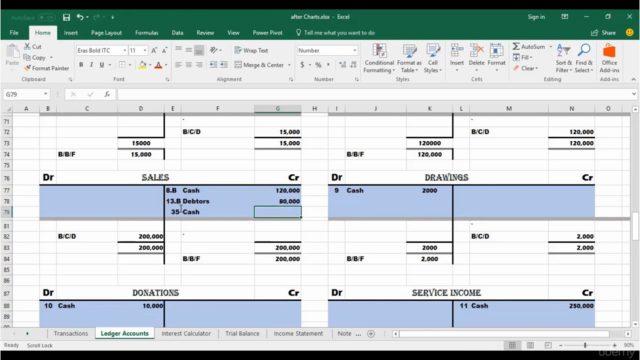
Task: Toggle Wrap Text
Action: click(251, 51)
